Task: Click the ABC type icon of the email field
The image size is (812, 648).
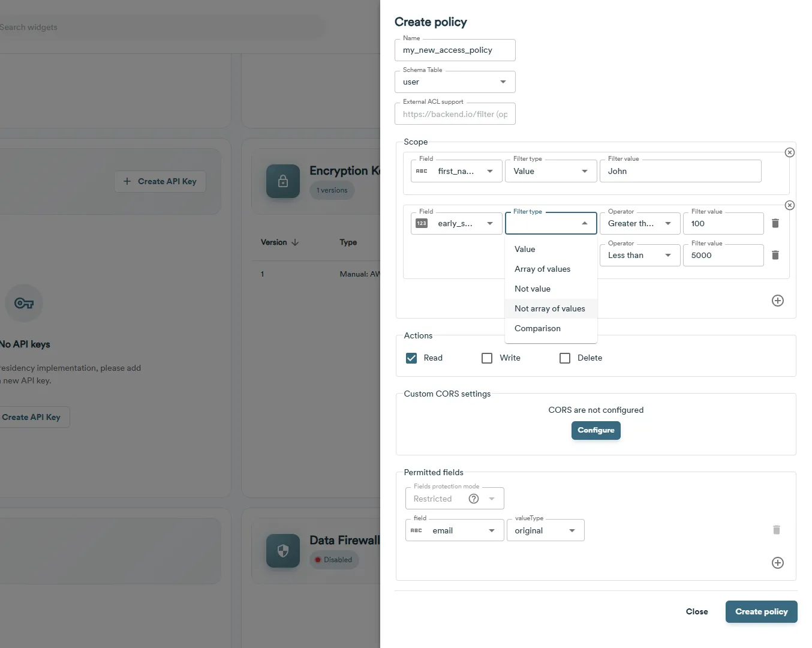Action: pyautogui.click(x=416, y=530)
